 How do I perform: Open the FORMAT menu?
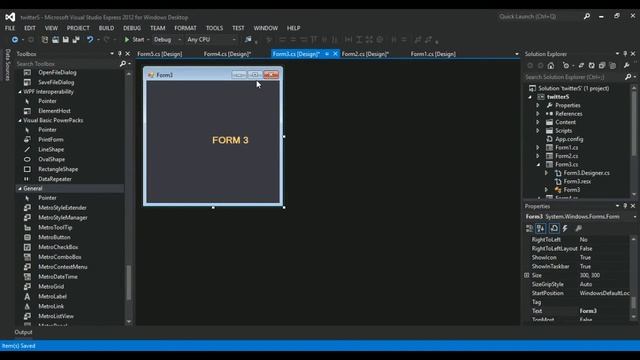[x=185, y=28]
